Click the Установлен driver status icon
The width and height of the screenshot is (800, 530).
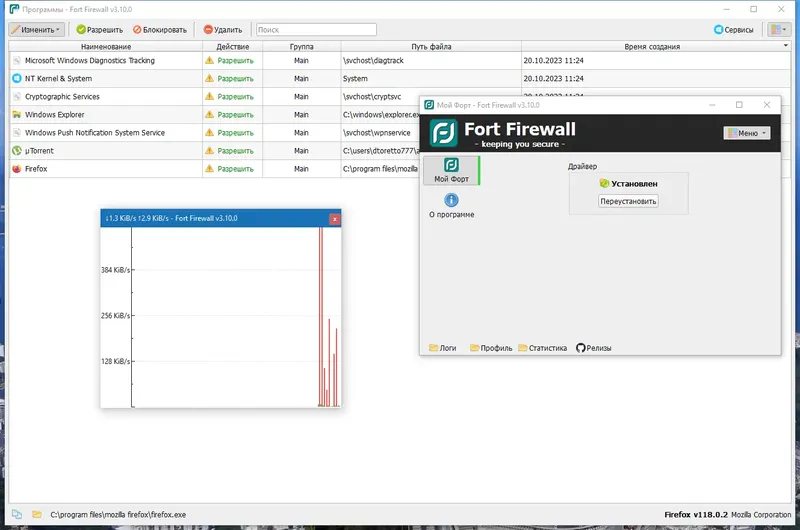[604, 183]
